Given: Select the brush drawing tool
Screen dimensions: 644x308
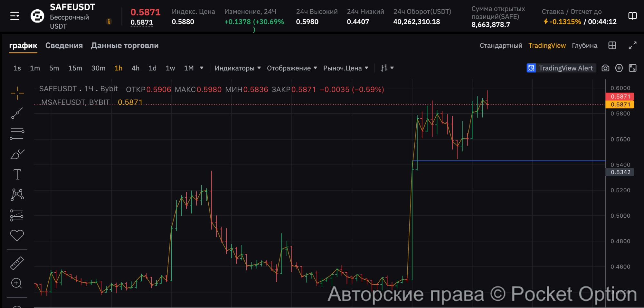Looking at the screenshot, I should point(17,154).
